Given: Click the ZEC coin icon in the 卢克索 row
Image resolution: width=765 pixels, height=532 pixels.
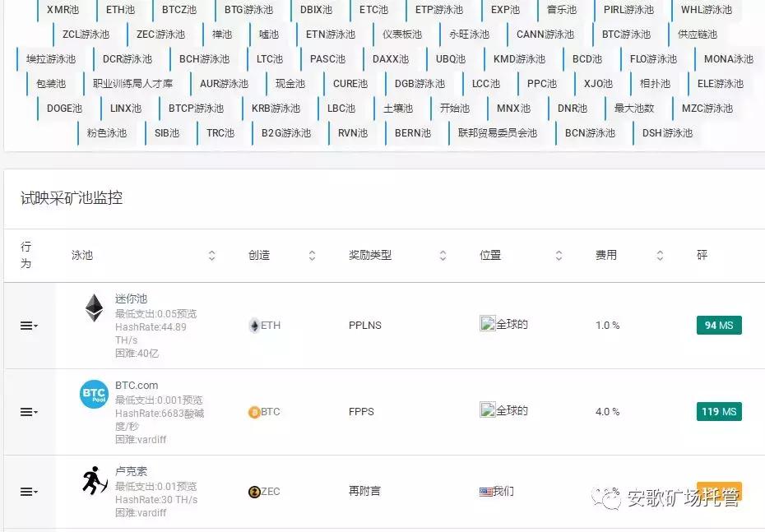Looking at the screenshot, I should point(255,492).
